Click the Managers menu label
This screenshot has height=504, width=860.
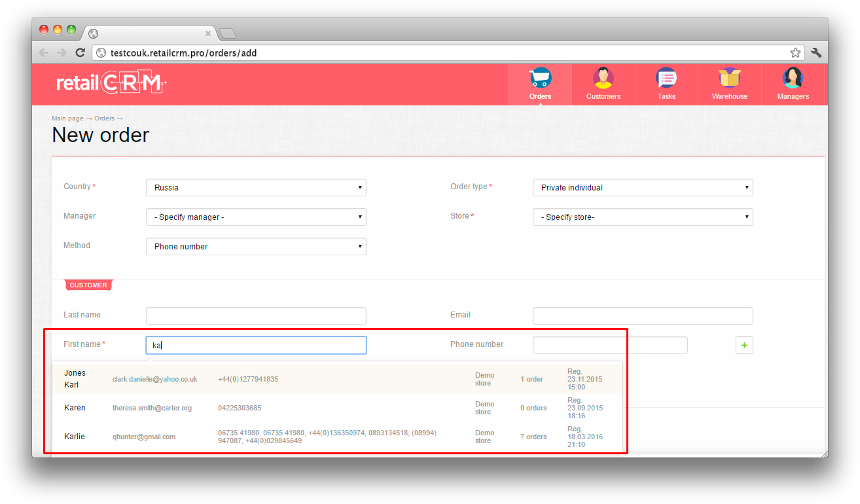(793, 96)
